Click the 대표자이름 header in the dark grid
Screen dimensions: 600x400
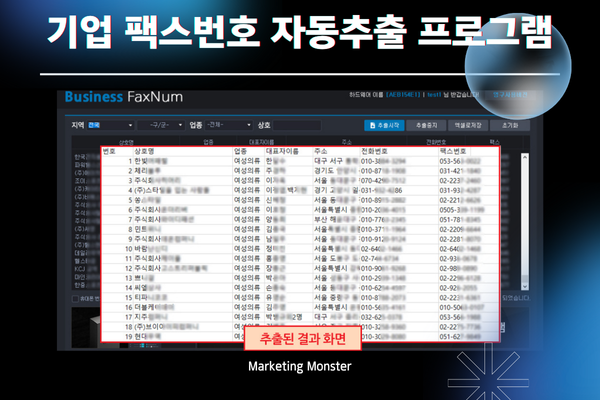[x=261, y=142]
